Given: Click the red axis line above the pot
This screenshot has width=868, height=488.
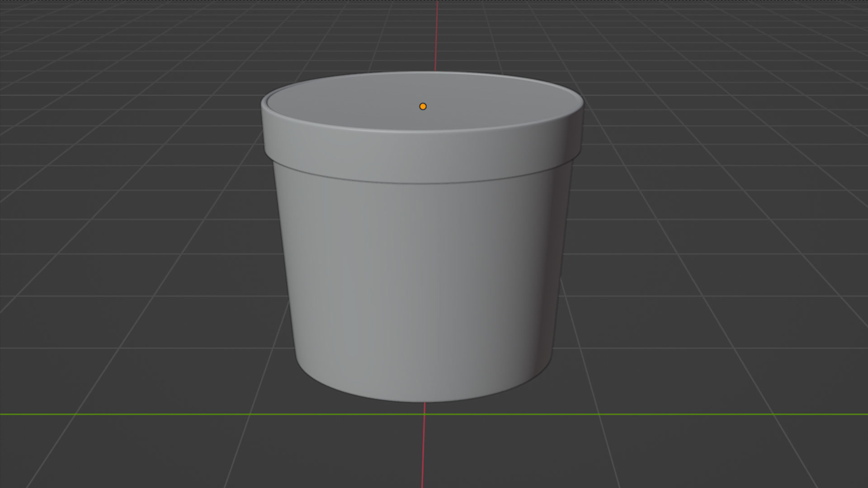Looking at the screenshot, I should tap(436, 36).
